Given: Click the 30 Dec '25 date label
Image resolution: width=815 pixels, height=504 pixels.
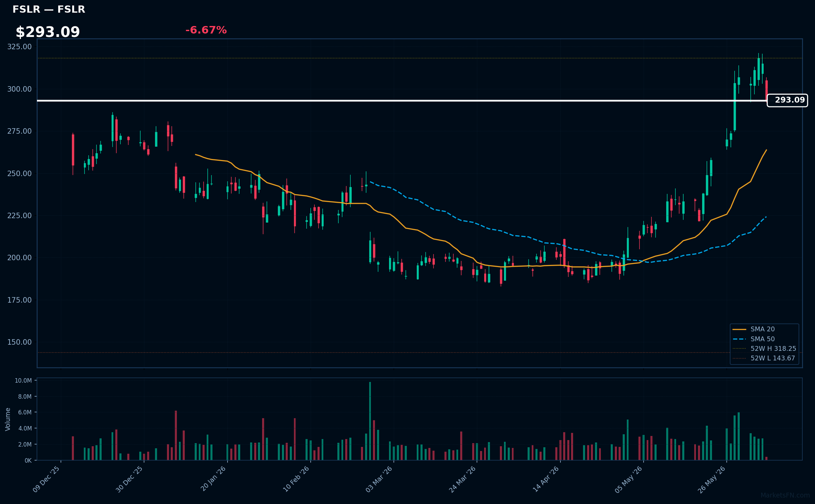Looking at the screenshot, I should tap(129, 479).
